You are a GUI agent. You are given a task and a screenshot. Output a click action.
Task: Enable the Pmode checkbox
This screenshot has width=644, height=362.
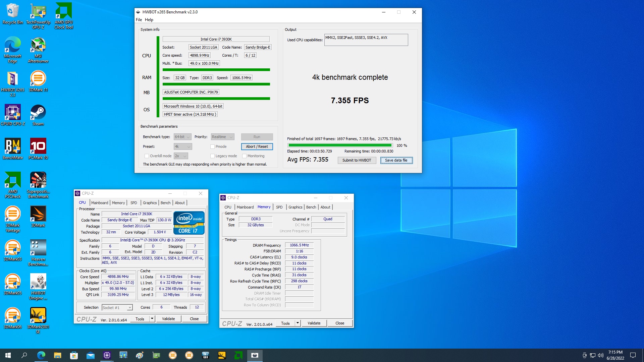[212, 146]
